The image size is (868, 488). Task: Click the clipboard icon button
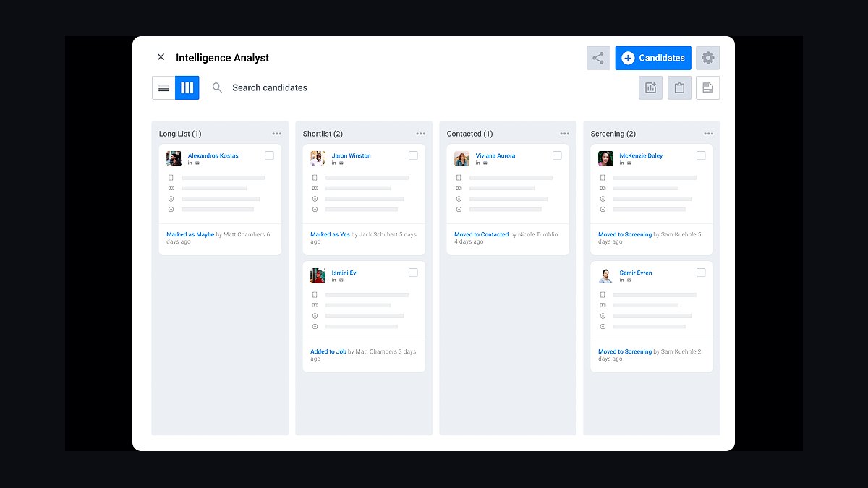[679, 87]
